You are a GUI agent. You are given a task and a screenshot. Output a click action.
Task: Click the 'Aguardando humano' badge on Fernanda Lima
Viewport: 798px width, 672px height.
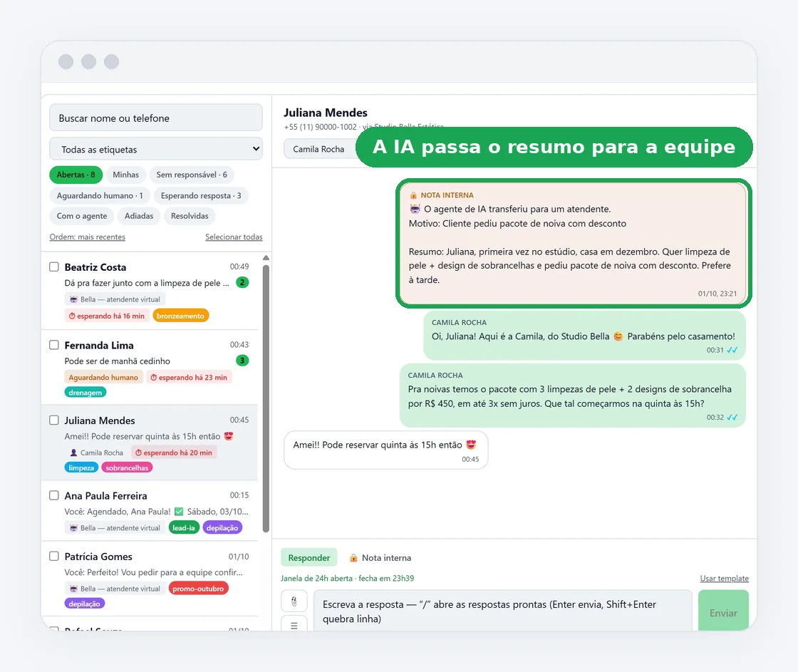click(103, 377)
